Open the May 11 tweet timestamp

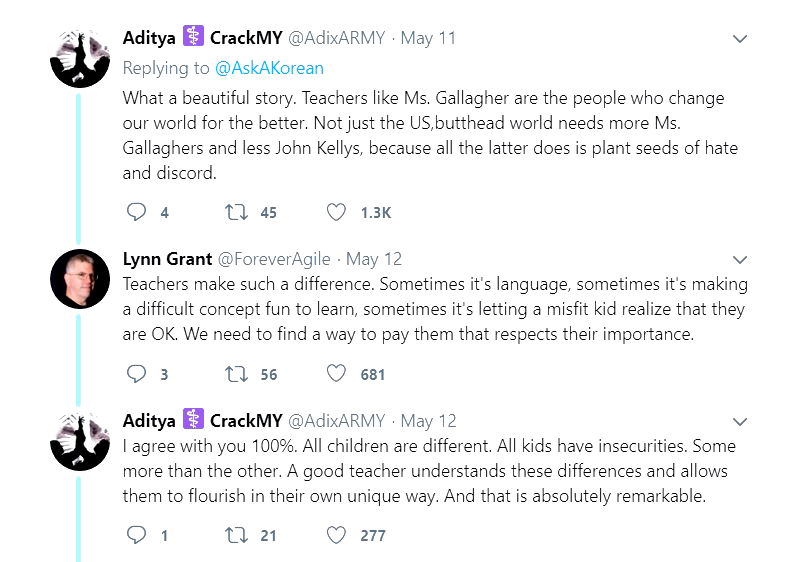point(428,39)
